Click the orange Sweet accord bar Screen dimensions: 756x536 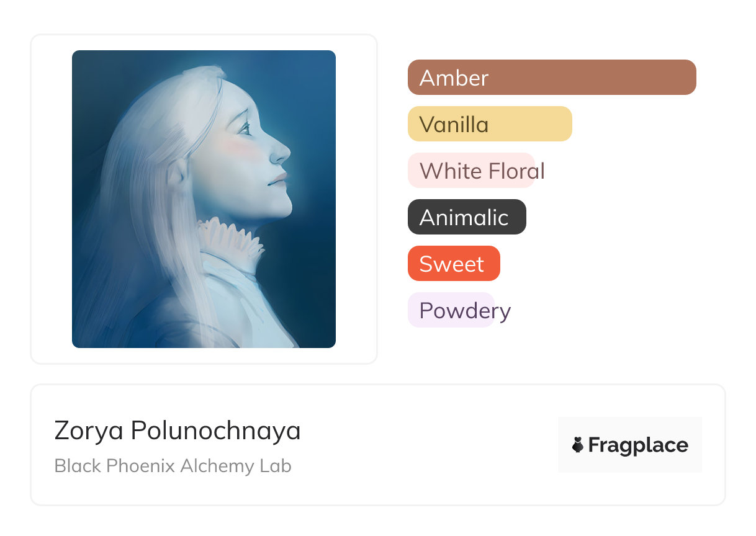tap(453, 264)
